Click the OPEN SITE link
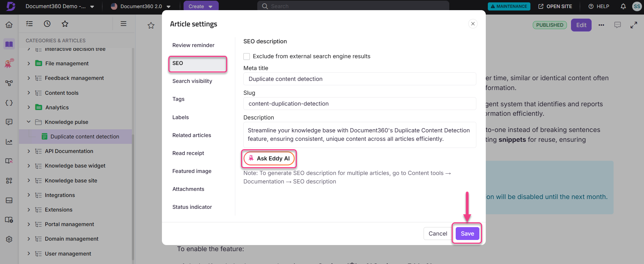 (555, 6)
